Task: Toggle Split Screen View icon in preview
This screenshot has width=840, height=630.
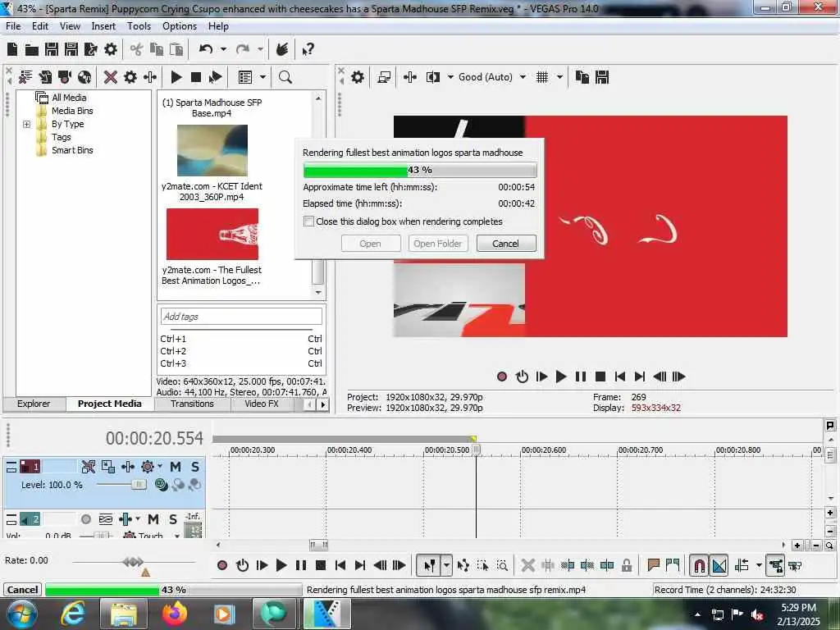Action: click(433, 77)
